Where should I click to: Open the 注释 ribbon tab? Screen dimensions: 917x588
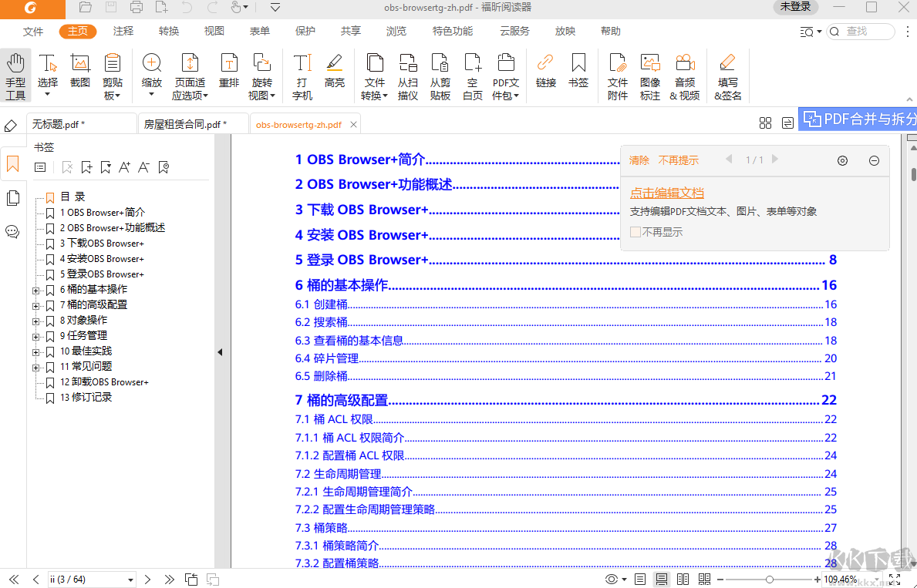click(x=123, y=31)
